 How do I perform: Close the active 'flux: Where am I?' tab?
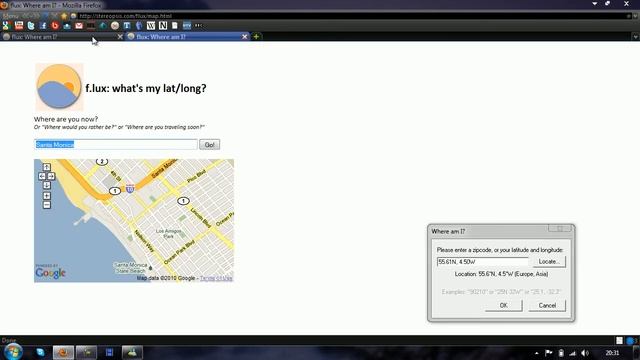pos(244,37)
